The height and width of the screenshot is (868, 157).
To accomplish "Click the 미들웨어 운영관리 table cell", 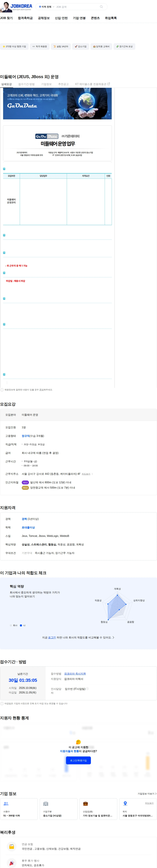I will [x=11, y=201].
